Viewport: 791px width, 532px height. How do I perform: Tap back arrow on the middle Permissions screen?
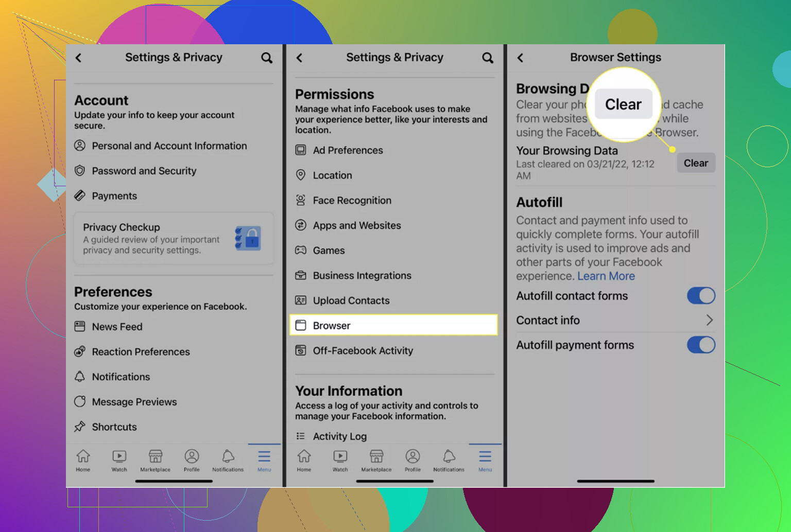[299, 58]
